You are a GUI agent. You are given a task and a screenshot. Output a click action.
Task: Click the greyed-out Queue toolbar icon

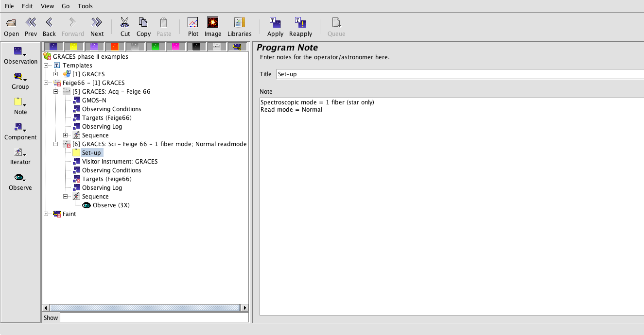click(336, 27)
